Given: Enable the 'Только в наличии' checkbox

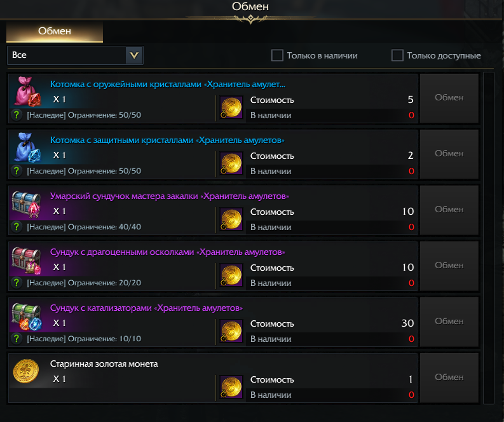Looking at the screenshot, I should (277, 55).
